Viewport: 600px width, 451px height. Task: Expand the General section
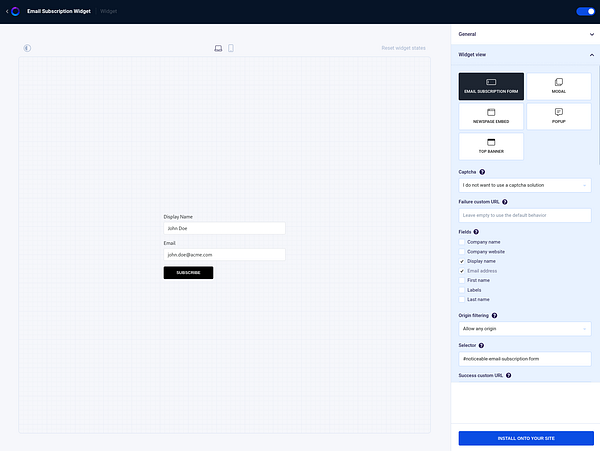525,34
